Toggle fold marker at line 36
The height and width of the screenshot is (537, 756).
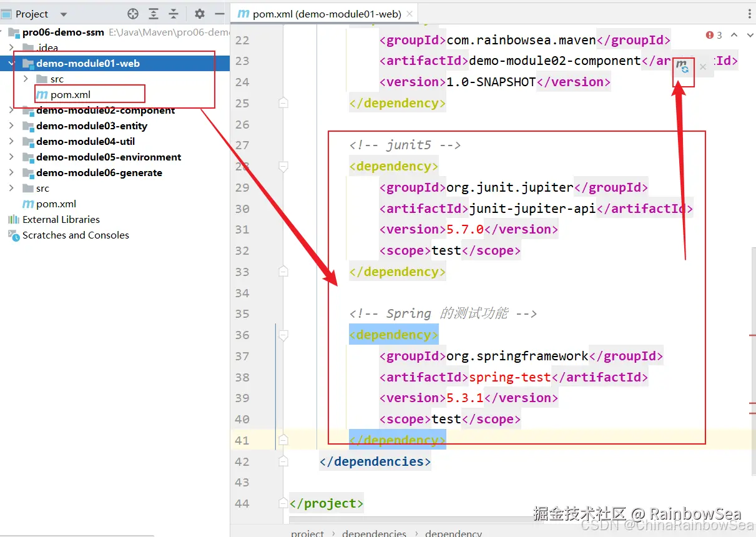pyautogui.click(x=283, y=335)
